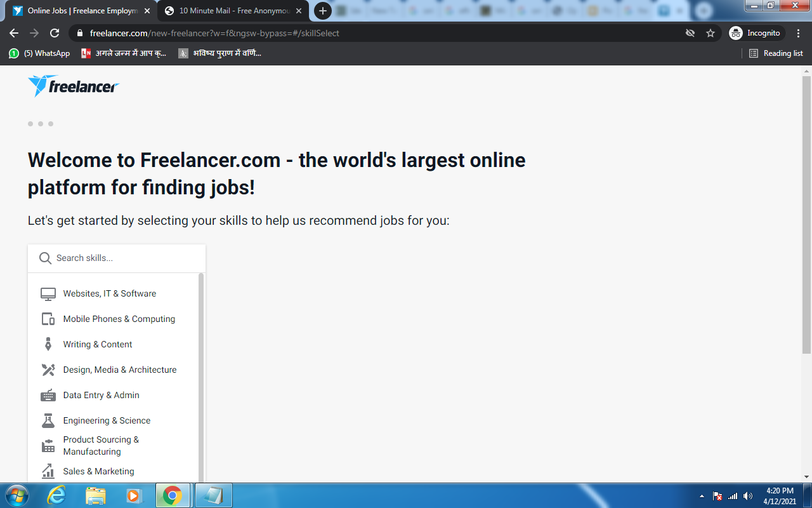Click the welcome heading text
The width and height of the screenshot is (812, 508).
pyautogui.click(x=277, y=173)
